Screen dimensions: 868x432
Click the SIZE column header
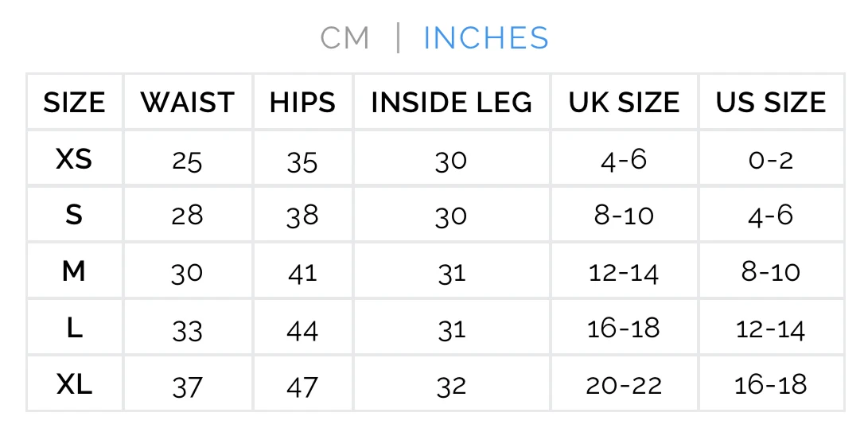click(x=74, y=103)
